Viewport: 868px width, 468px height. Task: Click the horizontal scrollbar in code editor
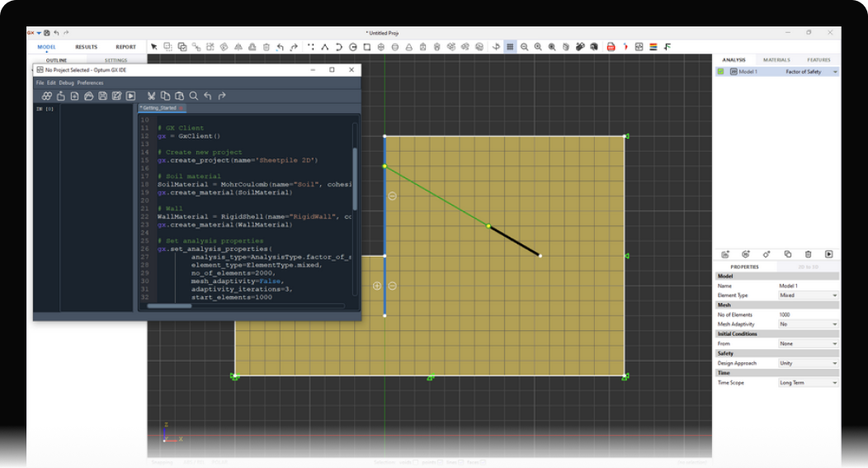[x=169, y=305]
